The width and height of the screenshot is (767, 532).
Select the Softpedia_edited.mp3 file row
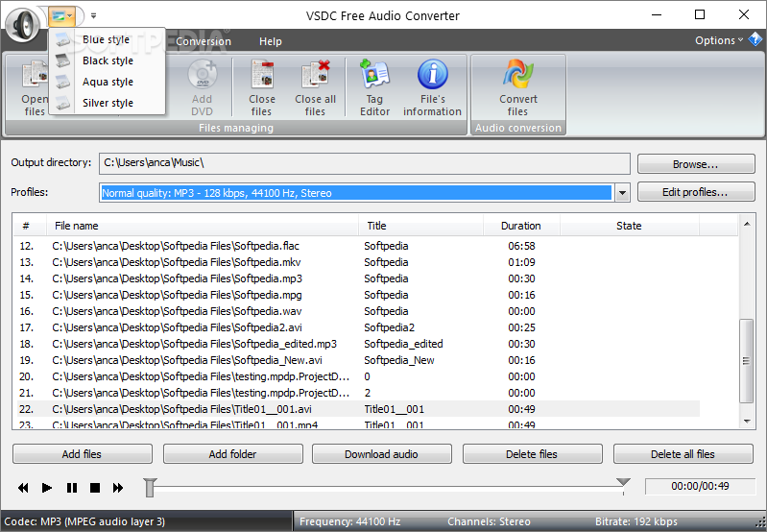[x=359, y=344]
